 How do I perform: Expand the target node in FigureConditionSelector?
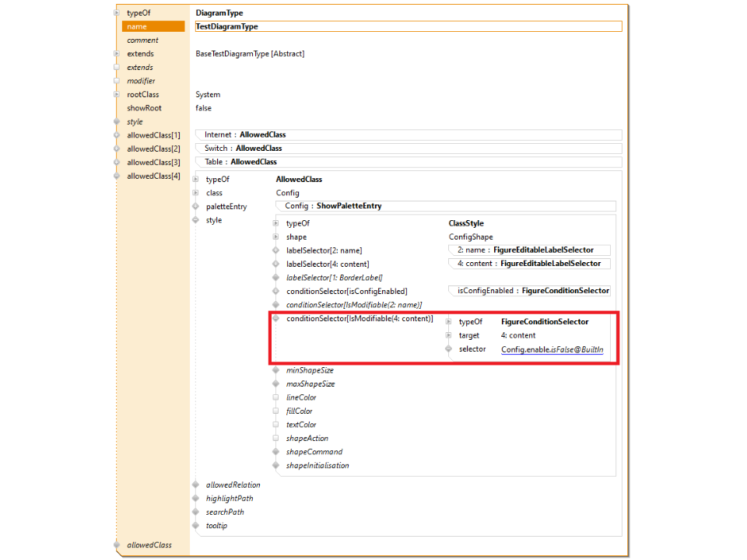448,335
